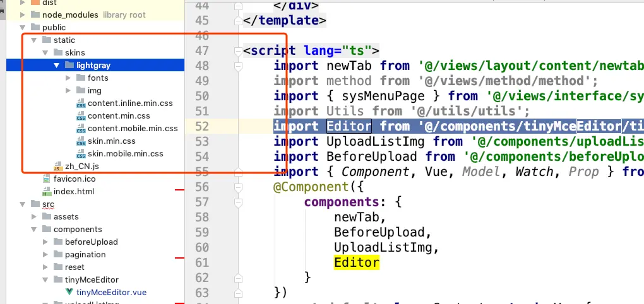
Task: Expand the assets folder
Action: (x=34, y=216)
